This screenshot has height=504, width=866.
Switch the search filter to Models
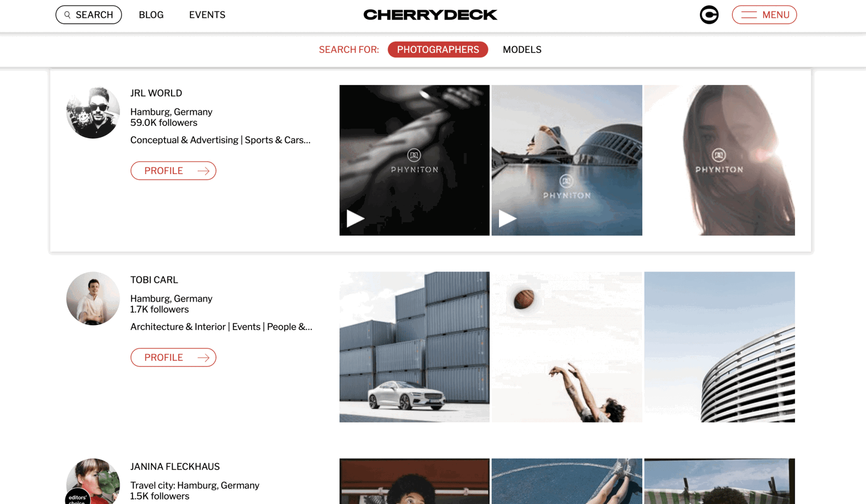coord(522,50)
